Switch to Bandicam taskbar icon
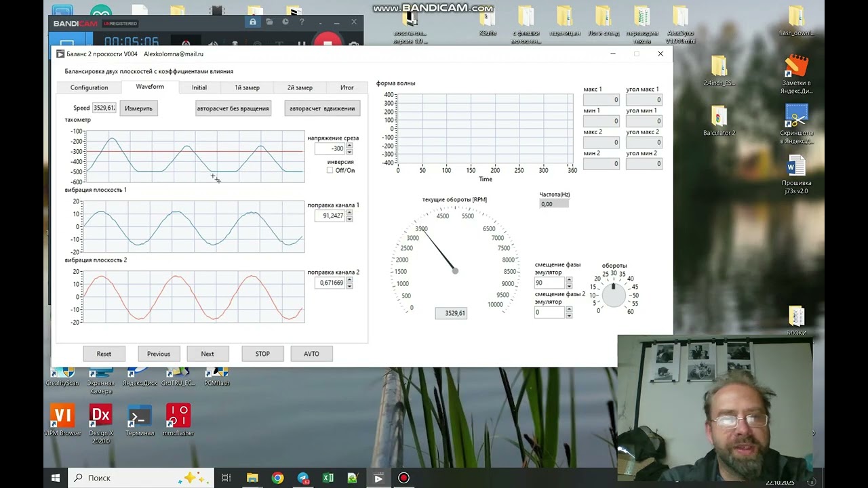Viewport: 868px width, 488px height. (x=403, y=478)
